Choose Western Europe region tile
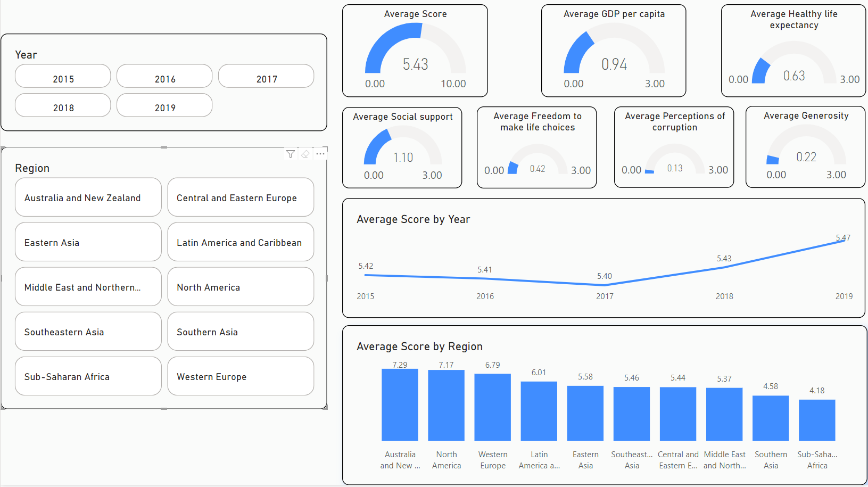Screen dimensions: 868x487 click(x=241, y=376)
